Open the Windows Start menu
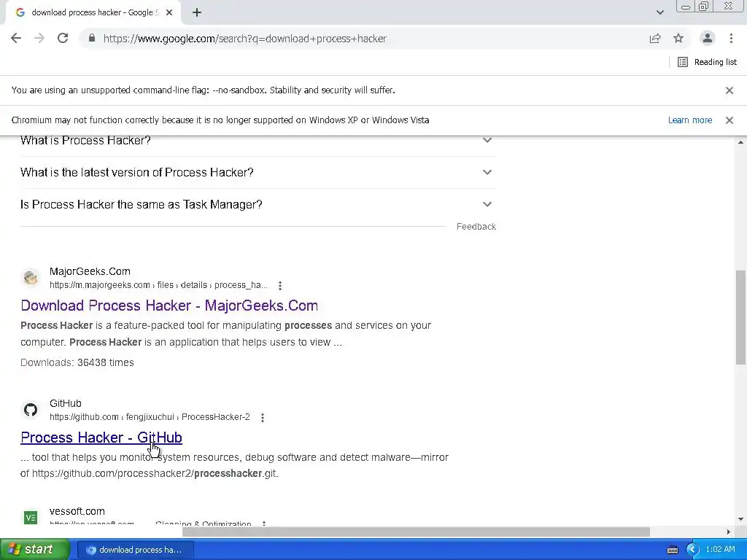 [x=34, y=550]
